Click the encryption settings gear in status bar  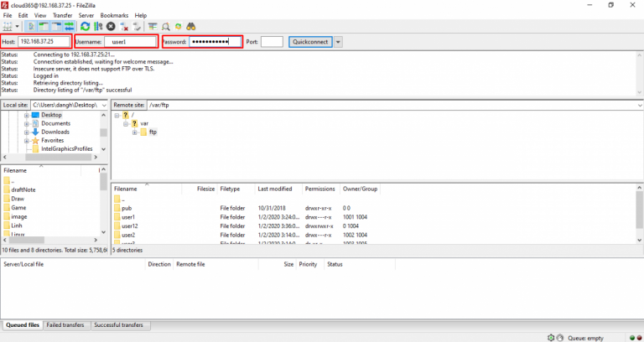click(x=552, y=336)
